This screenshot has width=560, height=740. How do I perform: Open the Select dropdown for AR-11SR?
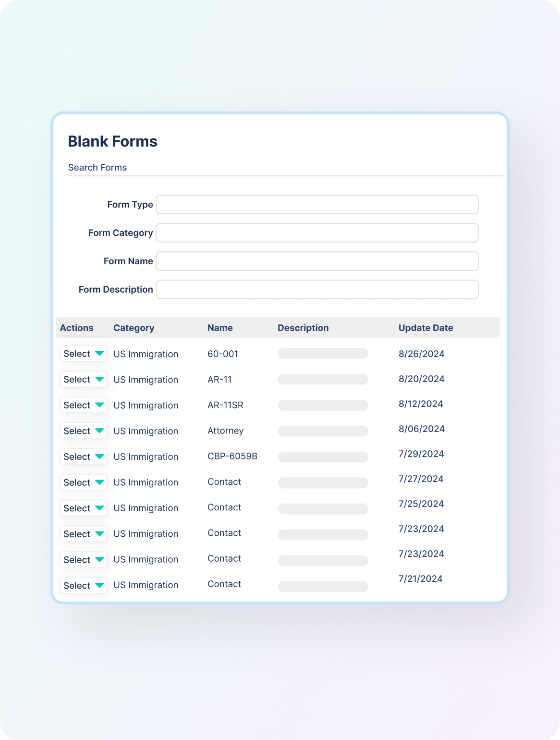pyautogui.click(x=83, y=405)
